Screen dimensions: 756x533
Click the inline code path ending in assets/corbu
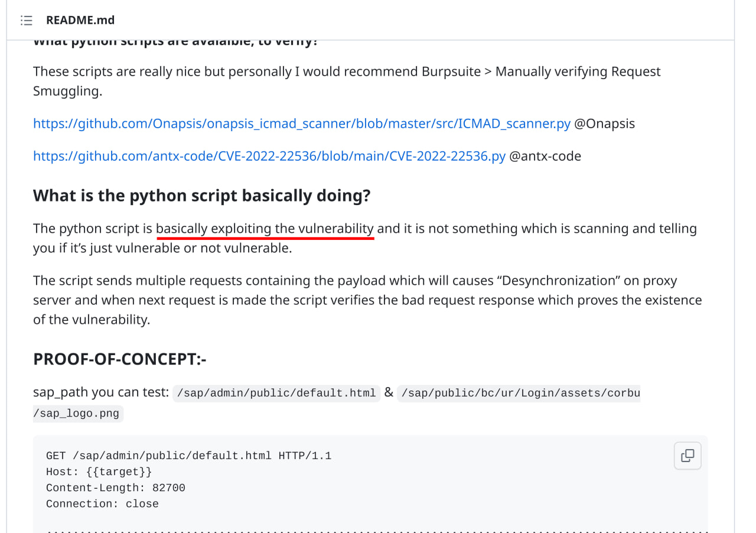pos(520,393)
